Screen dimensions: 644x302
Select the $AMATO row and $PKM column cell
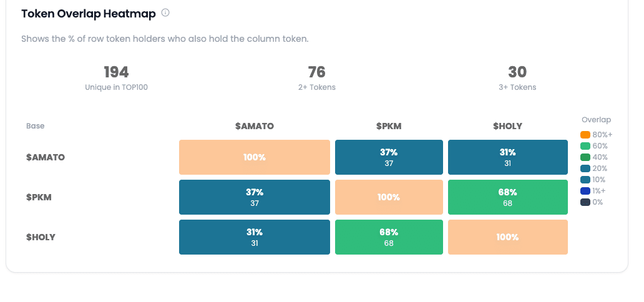tap(389, 157)
